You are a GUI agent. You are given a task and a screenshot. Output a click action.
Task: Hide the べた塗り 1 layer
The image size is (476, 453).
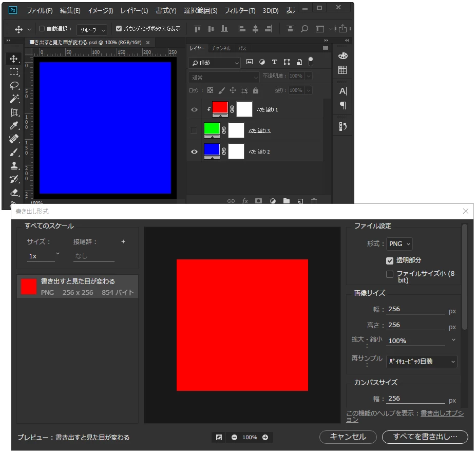click(194, 109)
